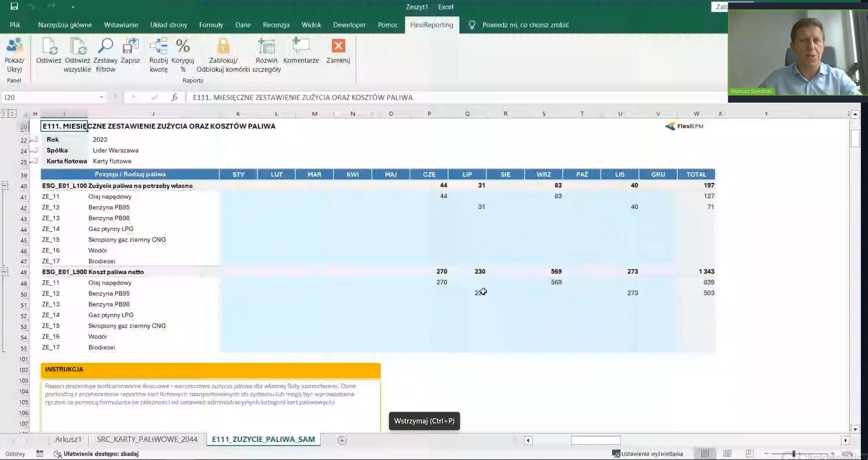Add a new sheet with plus button
This screenshot has width=868, height=460.
tap(342, 441)
